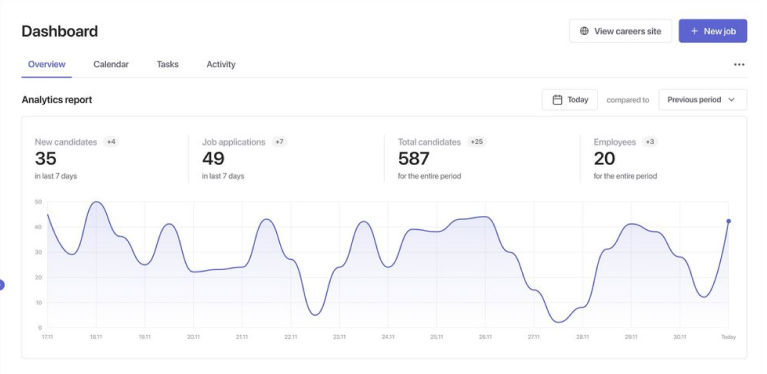Click the +3 badge beside Employees
This screenshot has height=374, width=767.
[x=650, y=142]
